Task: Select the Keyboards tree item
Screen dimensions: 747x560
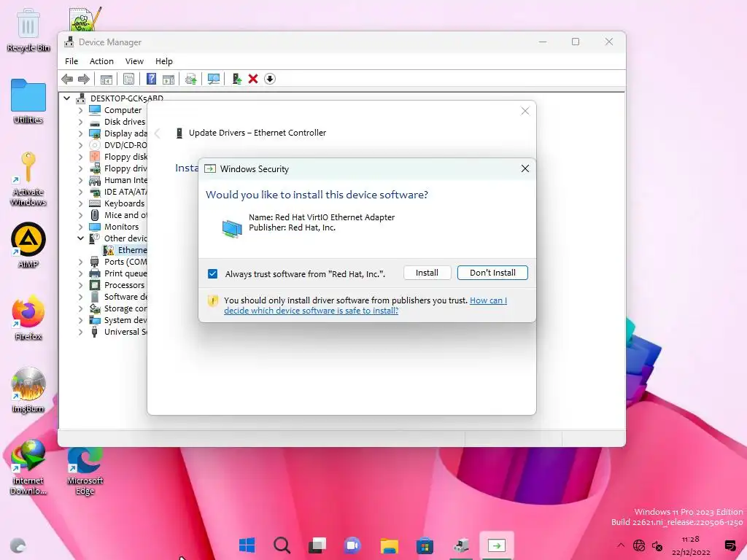Action: pyautogui.click(x=124, y=203)
